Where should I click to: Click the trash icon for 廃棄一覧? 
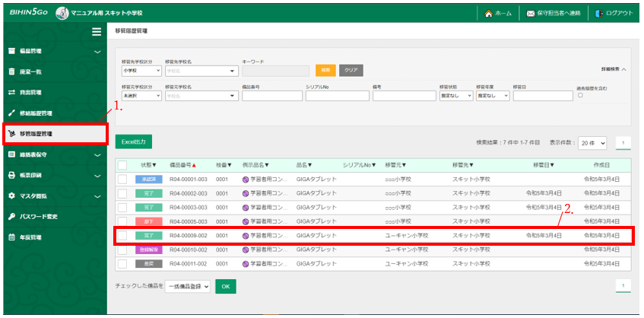click(x=11, y=72)
